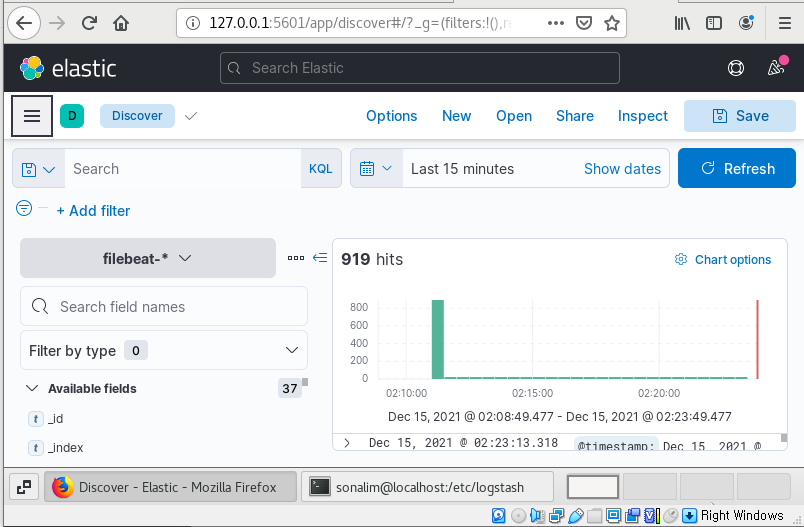Click the red current time marker in chart
Screen dimensions: 804x527
click(757, 339)
